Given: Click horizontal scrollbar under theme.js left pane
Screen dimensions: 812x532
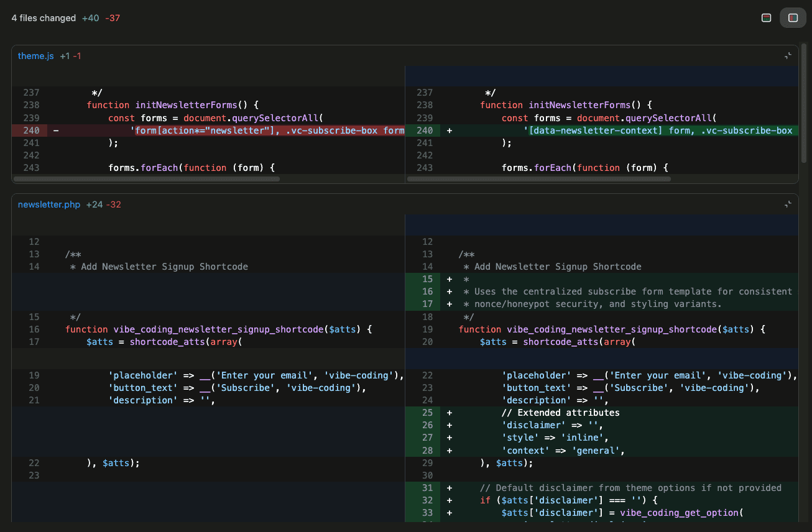Looking at the screenshot, I should (x=146, y=178).
